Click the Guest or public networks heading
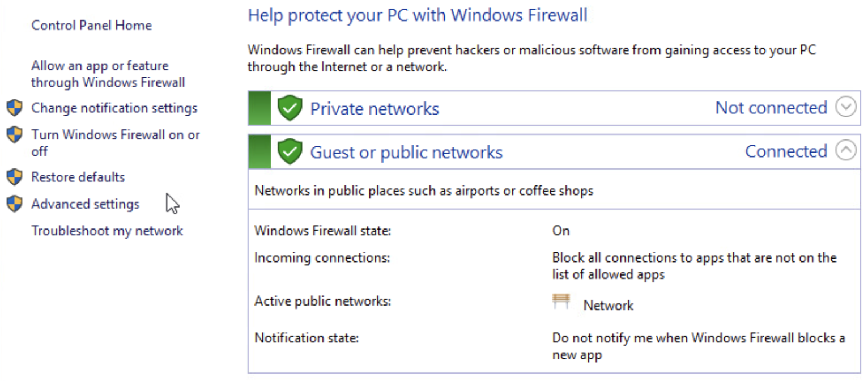 tap(406, 152)
